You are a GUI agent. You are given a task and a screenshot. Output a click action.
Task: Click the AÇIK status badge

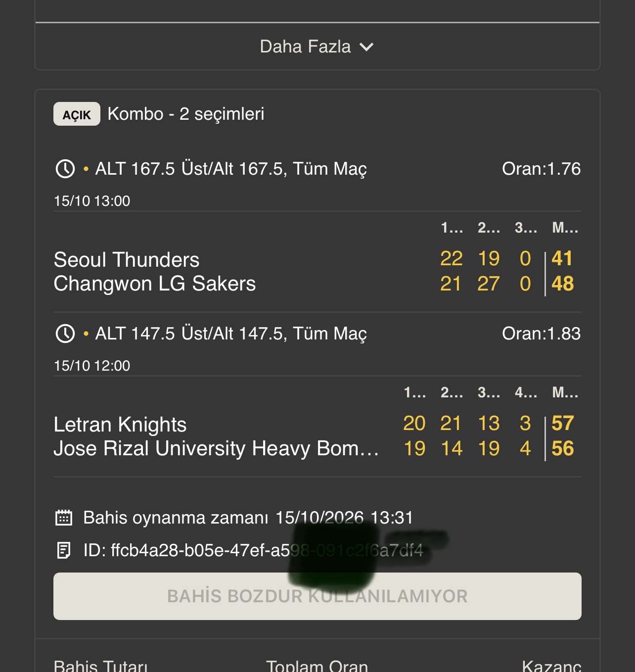point(77,114)
